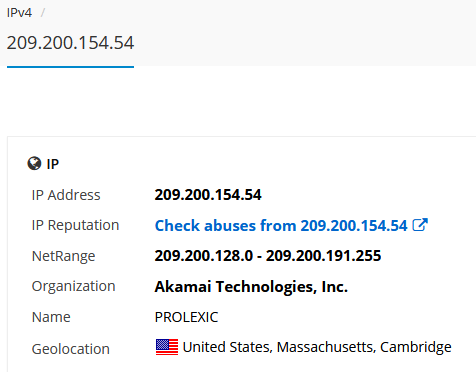Viewport: 476px width, 372px height.
Task: Click the breadcrumb slash separator after IPv4
Action: click(43, 13)
